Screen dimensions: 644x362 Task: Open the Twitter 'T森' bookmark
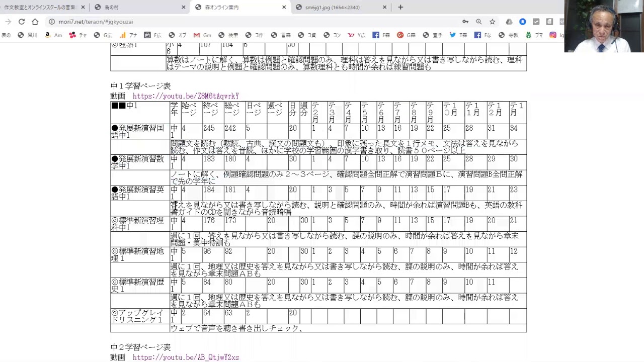458,35
